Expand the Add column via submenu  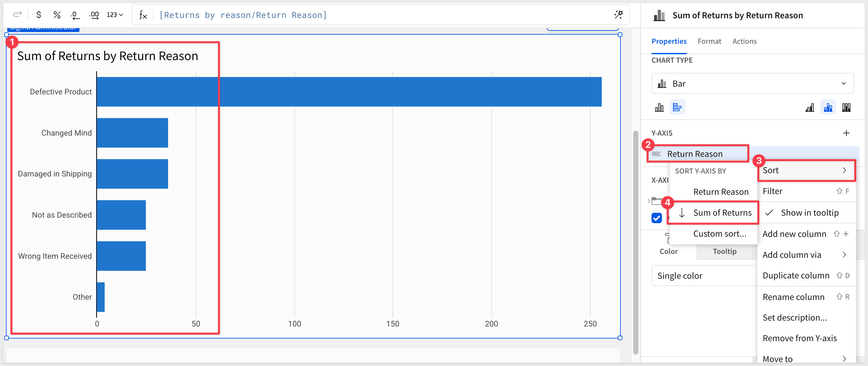[806, 255]
